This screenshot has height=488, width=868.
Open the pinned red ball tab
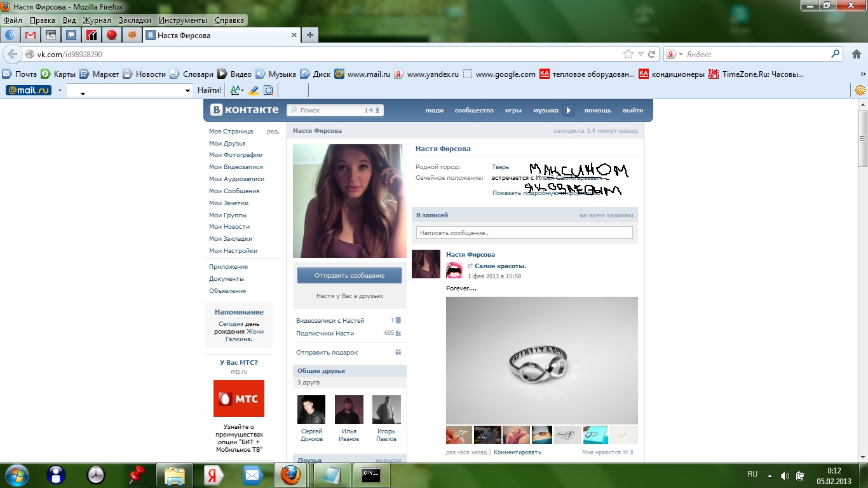(112, 35)
